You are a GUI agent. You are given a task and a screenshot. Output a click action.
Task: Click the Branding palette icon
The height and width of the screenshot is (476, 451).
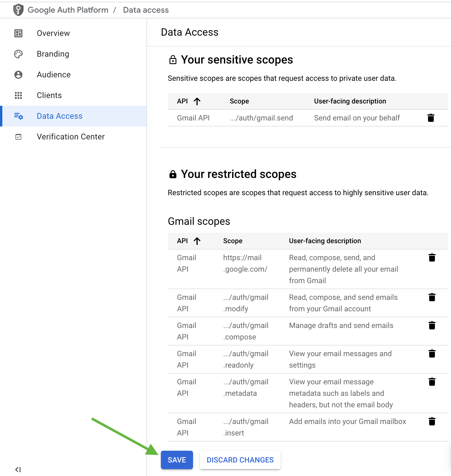(18, 54)
